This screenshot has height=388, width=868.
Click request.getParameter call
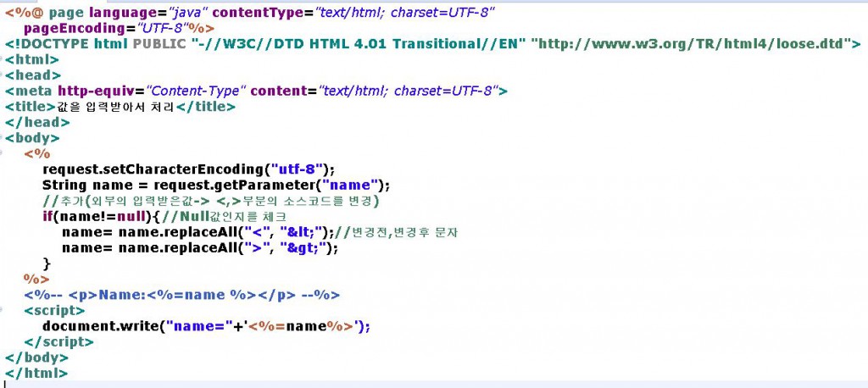click(271, 185)
